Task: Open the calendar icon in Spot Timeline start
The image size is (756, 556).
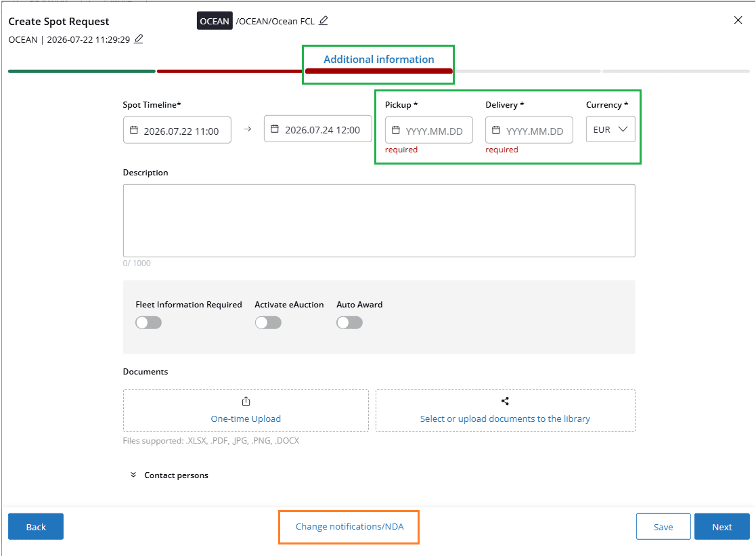Action: [x=134, y=130]
